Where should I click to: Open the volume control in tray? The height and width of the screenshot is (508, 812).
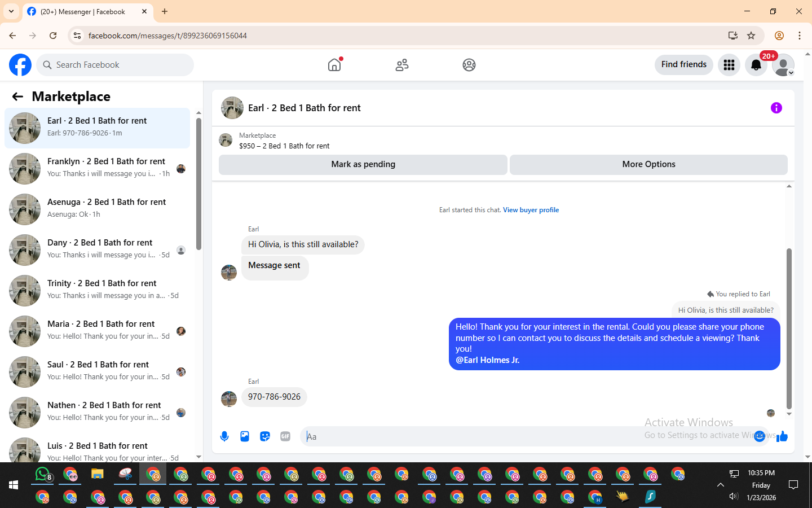point(734,497)
